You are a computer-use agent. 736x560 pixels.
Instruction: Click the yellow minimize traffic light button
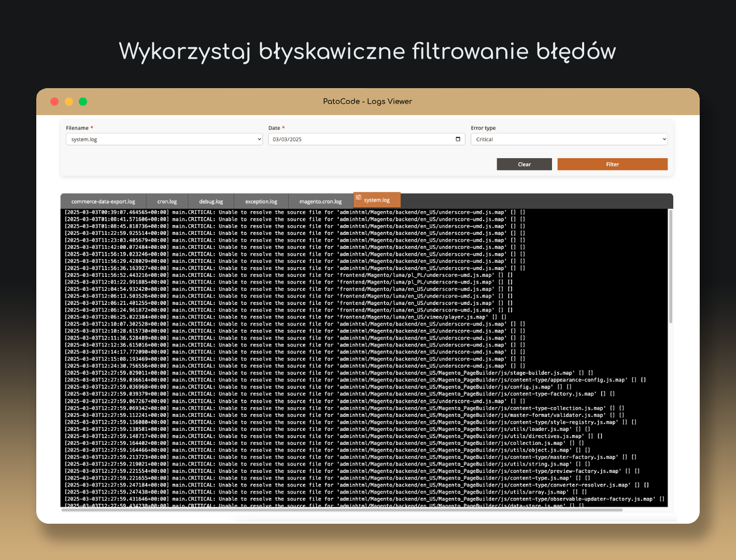pyautogui.click(x=68, y=102)
